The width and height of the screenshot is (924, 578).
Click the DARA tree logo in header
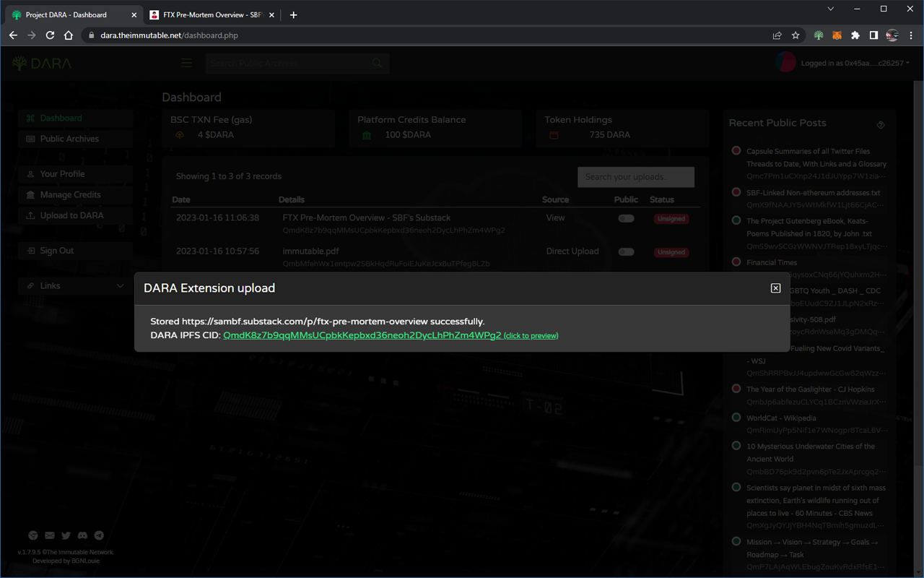click(x=42, y=64)
